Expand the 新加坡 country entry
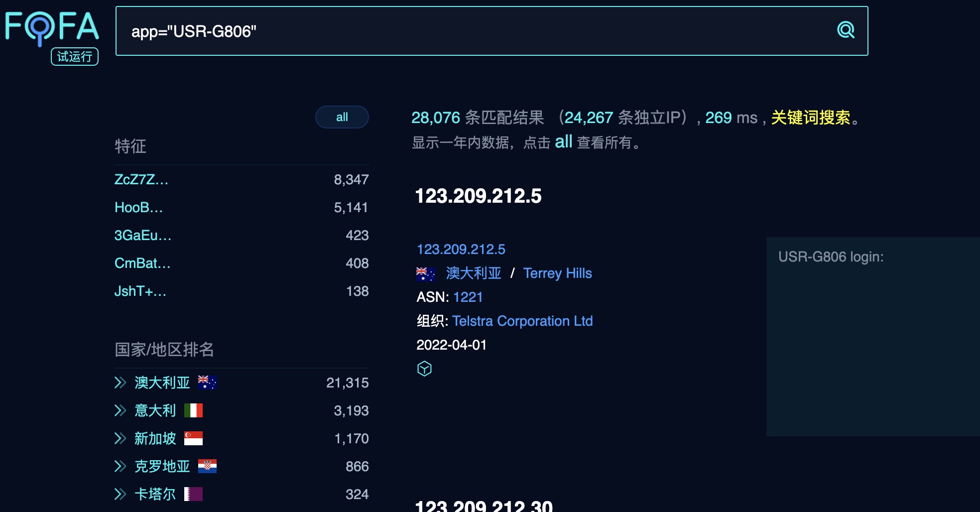This screenshot has width=980, height=512. (x=120, y=438)
